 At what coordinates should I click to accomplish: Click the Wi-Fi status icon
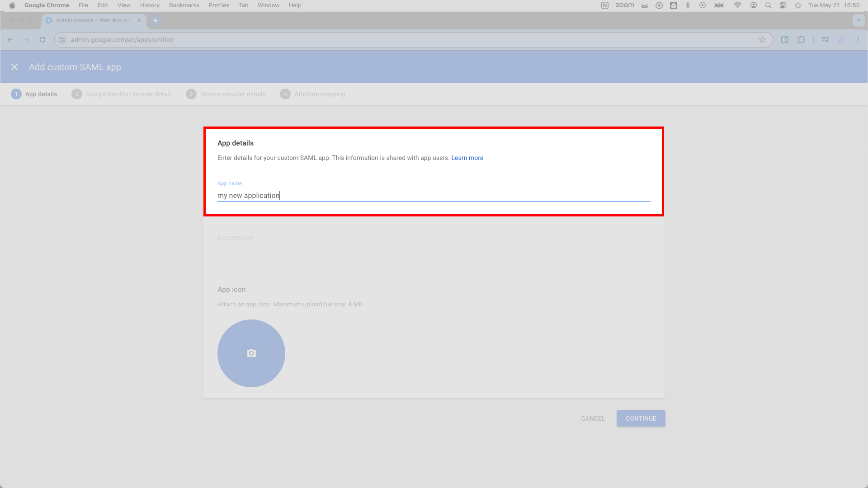pyautogui.click(x=737, y=5)
